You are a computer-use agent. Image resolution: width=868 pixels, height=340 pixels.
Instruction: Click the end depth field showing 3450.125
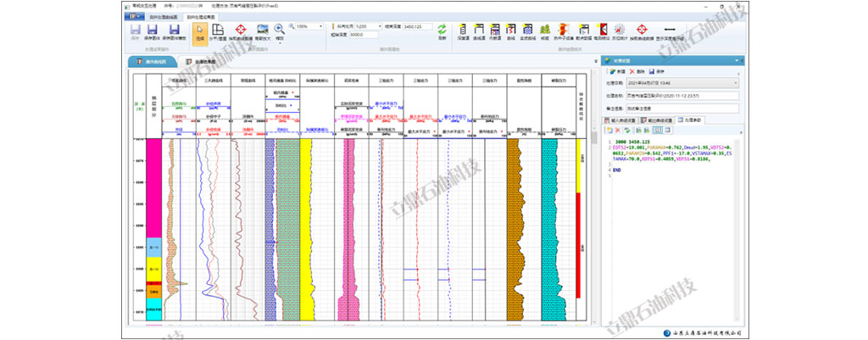pyautogui.click(x=417, y=26)
